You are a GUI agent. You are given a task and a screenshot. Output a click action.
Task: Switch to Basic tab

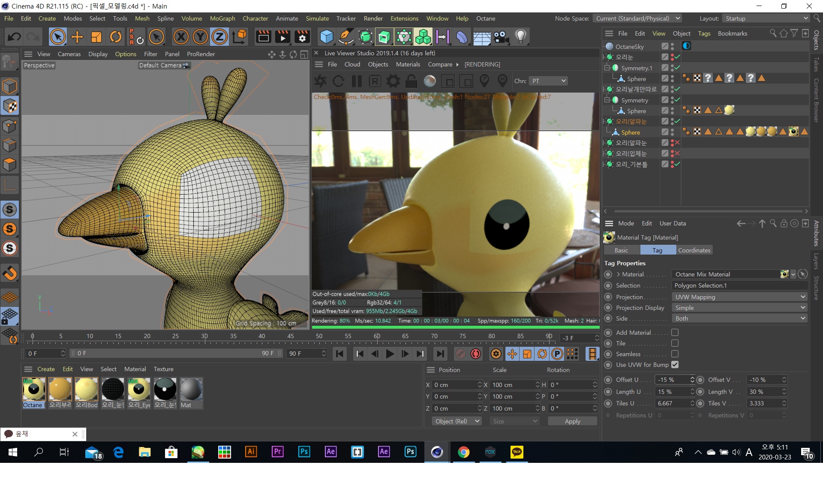click(621, 250)
